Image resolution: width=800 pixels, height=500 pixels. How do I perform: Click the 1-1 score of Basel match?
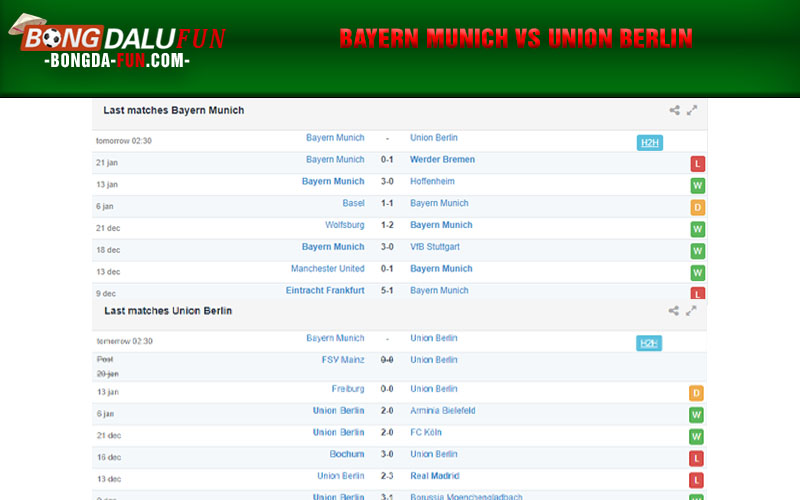point(387,203)
